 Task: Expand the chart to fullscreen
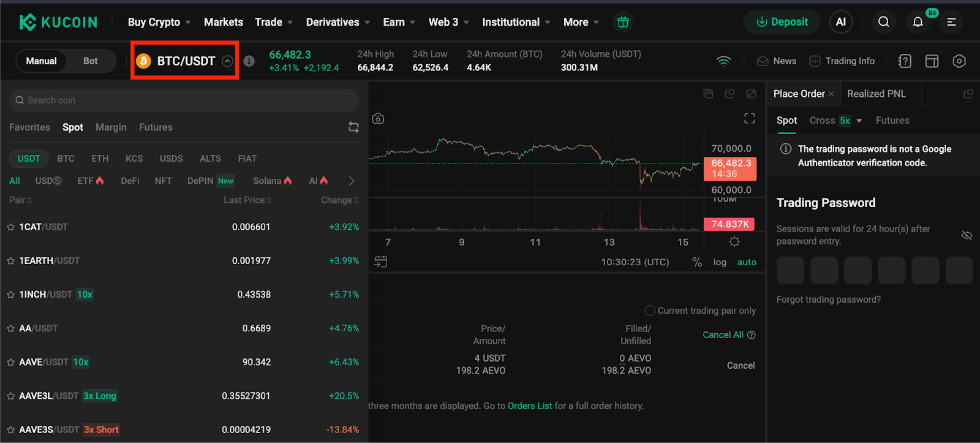pyautogui.click(x=749, y=118)
